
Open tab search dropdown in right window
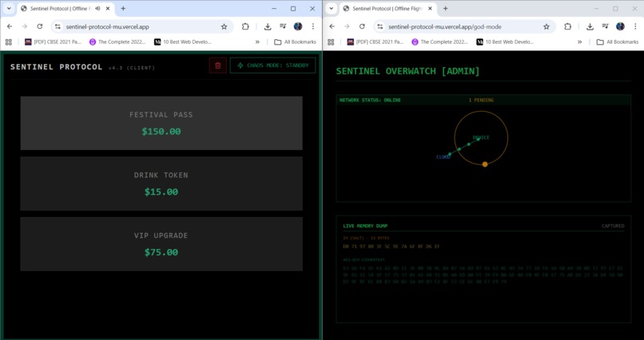click(x=331, y=9)
